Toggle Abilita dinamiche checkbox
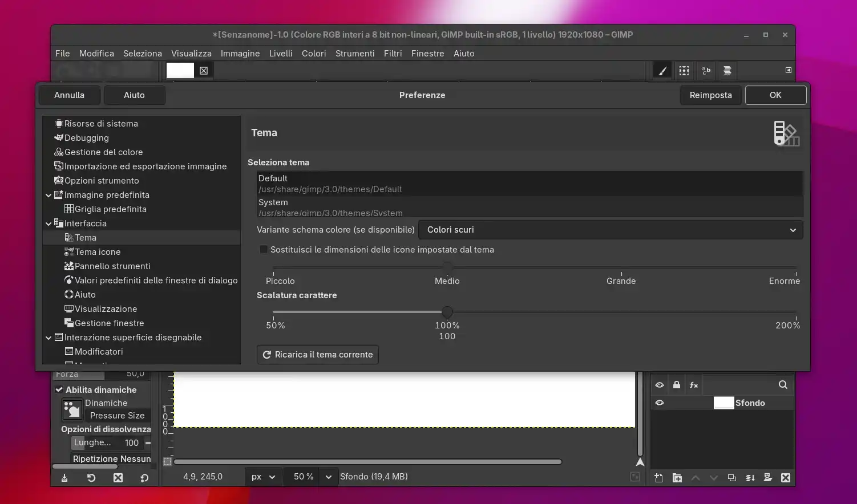Viewport: 857px width, 504px height. (x=59, y=390)
